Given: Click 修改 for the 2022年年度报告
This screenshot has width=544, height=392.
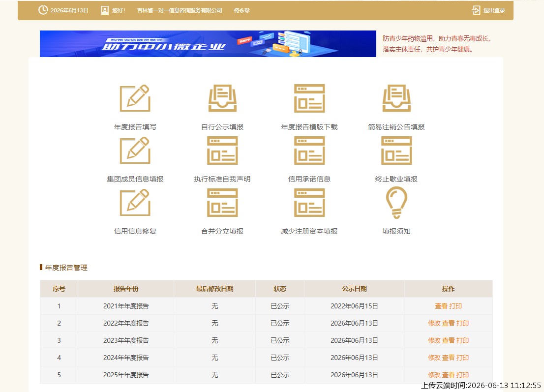Looking at the screenshot, I should tap(434, 323).
